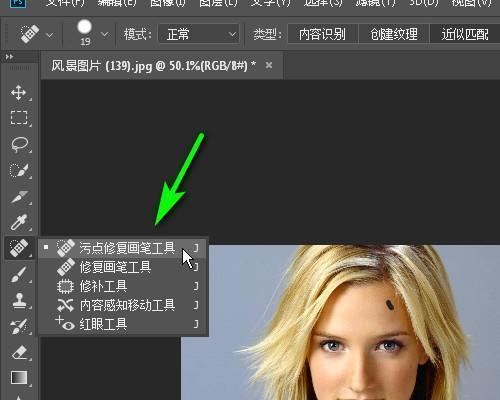The image size is (500, 400).
Task: Choose 红眼工具 from flyout
Action: click(124, 324)
